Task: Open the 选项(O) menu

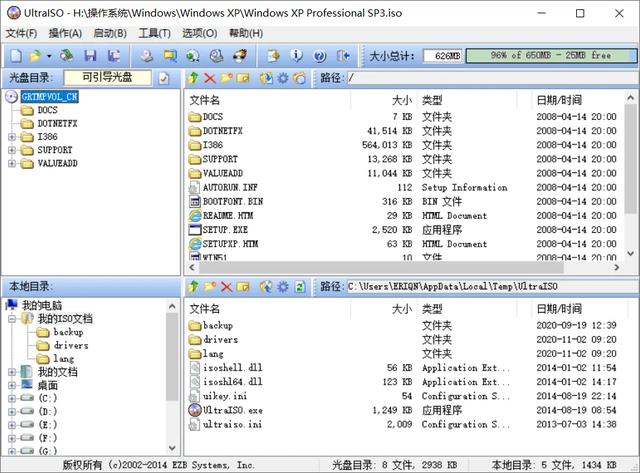Action: [199, 33]
